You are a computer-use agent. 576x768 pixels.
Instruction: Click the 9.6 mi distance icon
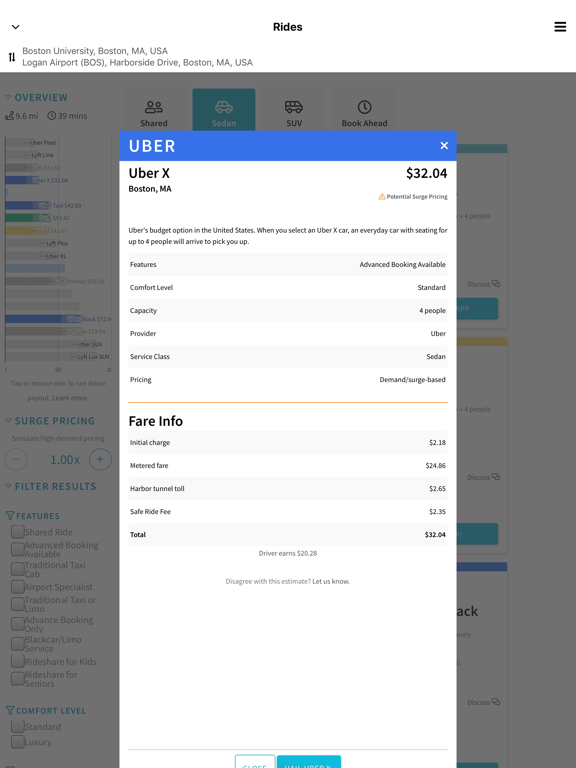pyautogui.click(x=9, y=116)
